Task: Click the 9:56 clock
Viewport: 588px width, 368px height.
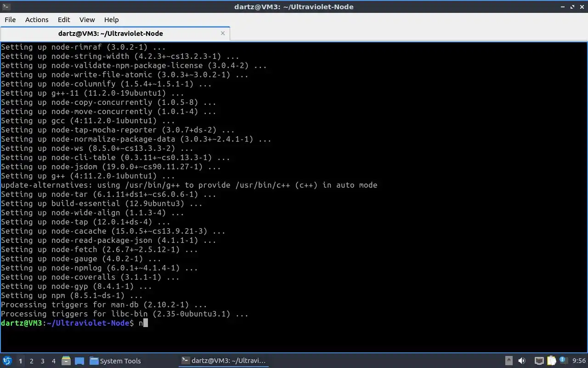Action: point(579,361)
